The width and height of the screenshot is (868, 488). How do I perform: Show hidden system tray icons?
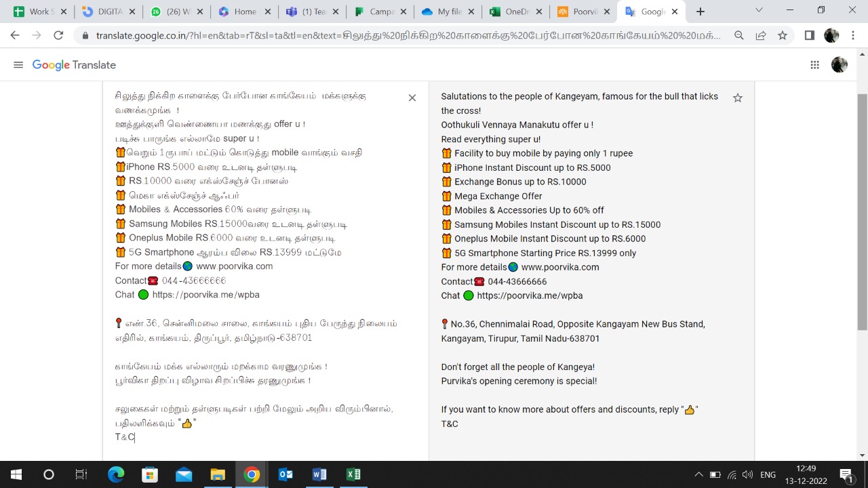point(698,474)
